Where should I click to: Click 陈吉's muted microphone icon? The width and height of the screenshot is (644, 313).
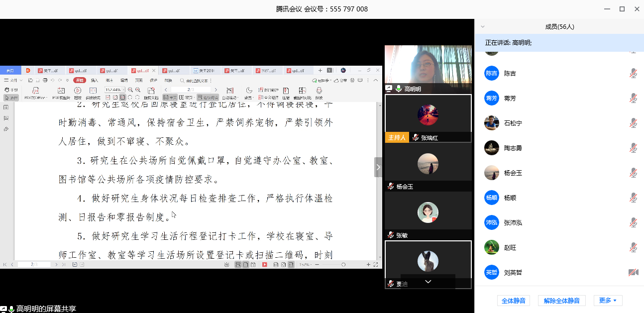[x=633, y=74]
